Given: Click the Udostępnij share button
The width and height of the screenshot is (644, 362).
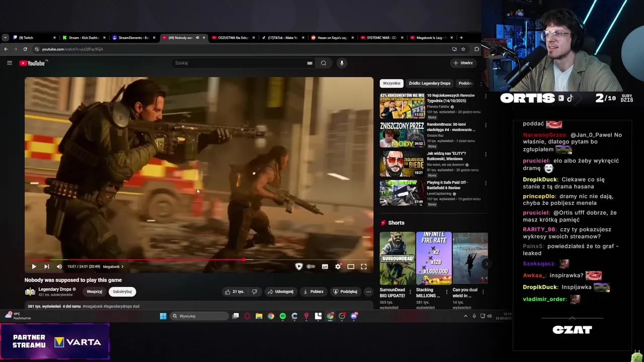Looking at the screenshot, I should [x=280, y=292].
